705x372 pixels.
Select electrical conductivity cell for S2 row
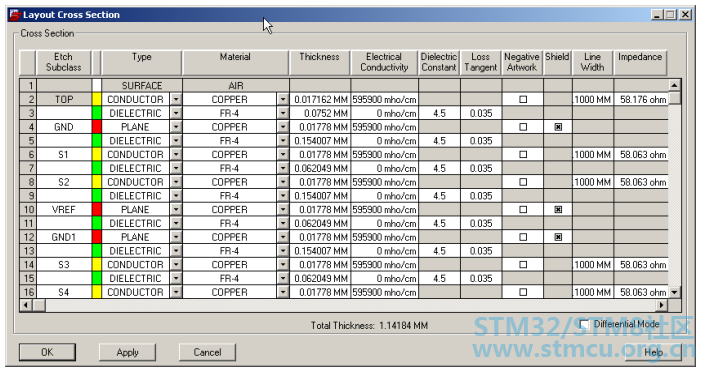tap(384, 182)
